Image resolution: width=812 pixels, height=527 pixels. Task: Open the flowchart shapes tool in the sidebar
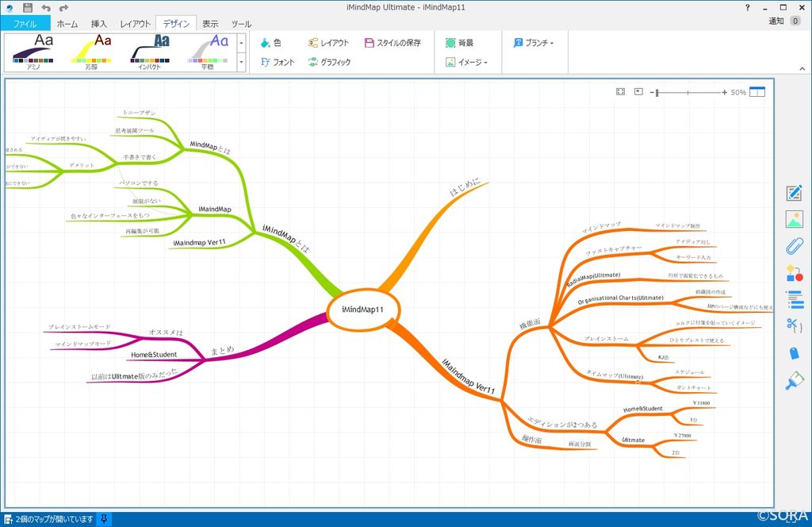click(793, 273)
